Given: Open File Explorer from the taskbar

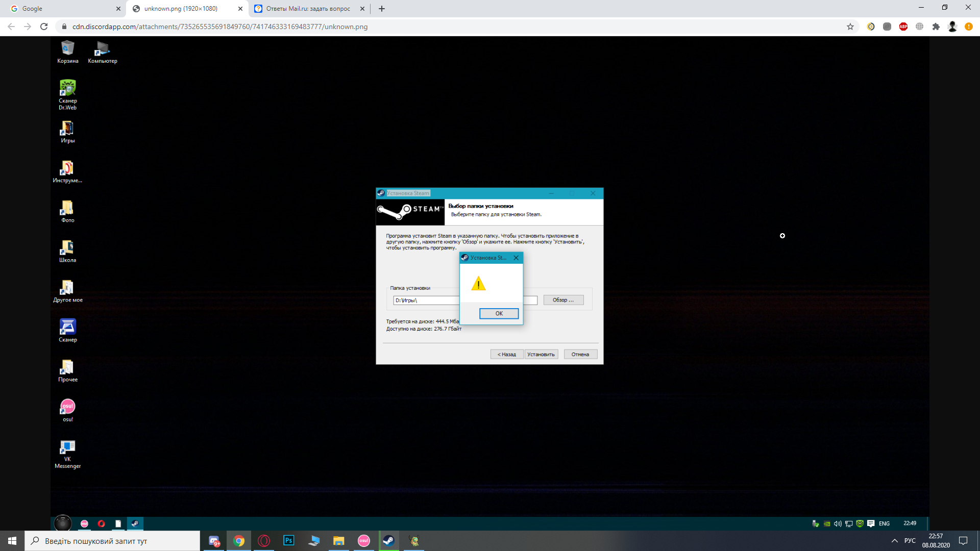Looking at the screenshot, I should [339, 541].
